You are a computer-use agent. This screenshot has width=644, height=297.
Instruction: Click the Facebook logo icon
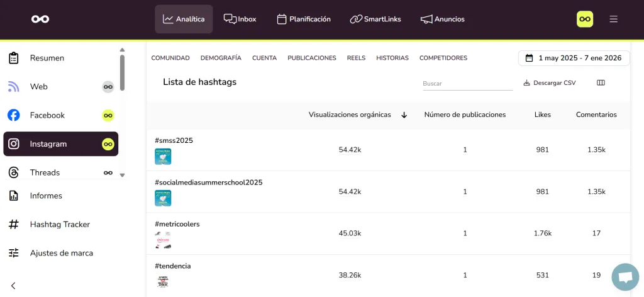[14, 115]
